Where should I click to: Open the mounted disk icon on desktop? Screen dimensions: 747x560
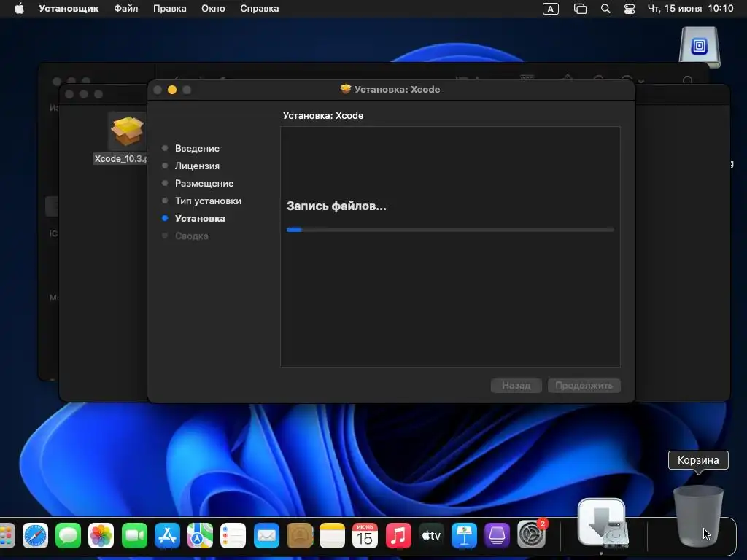click(x=700, y=47)
